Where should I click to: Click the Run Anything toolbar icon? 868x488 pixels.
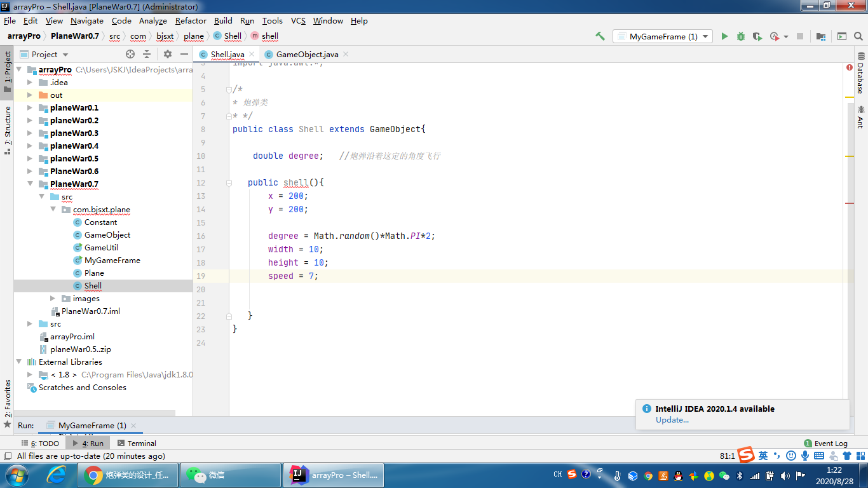coord(842,36)
